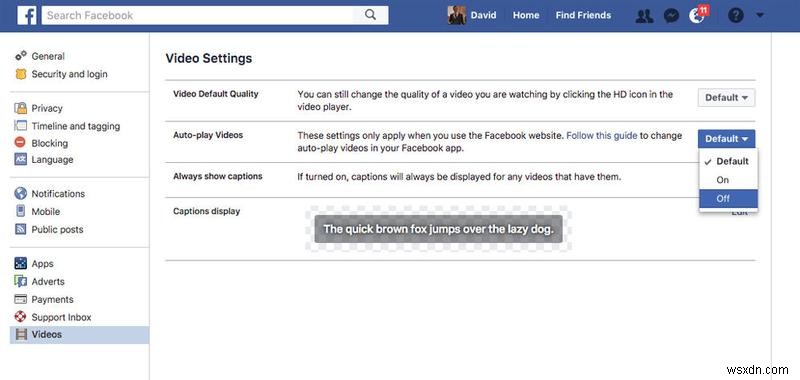The height and width of the screenshot is (380, 800).
Task: Click David's profile picture thumbnail
Action: [x=457, y=15]
